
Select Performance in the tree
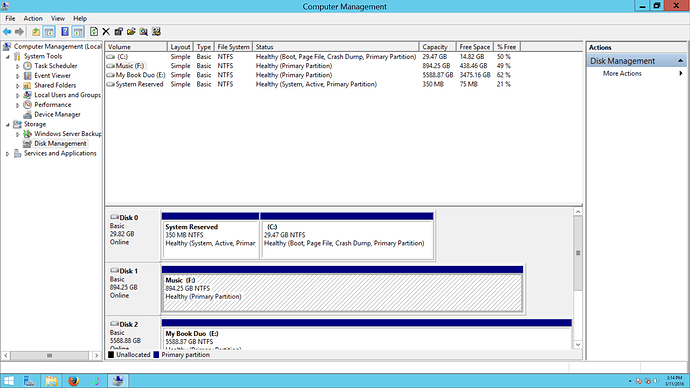coord(53,105)
